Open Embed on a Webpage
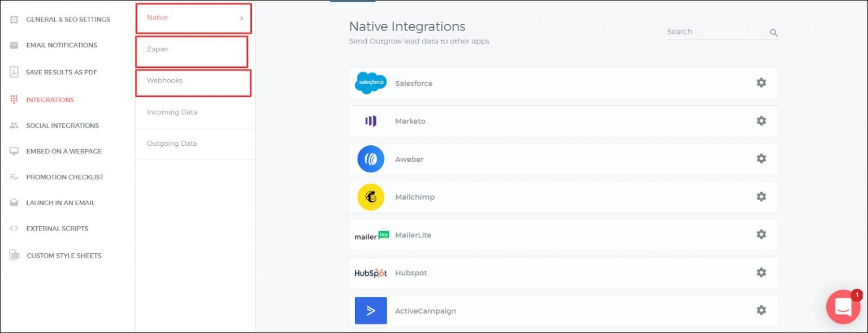868x333 pixels. pyautogui.click(x=64, y=152)
